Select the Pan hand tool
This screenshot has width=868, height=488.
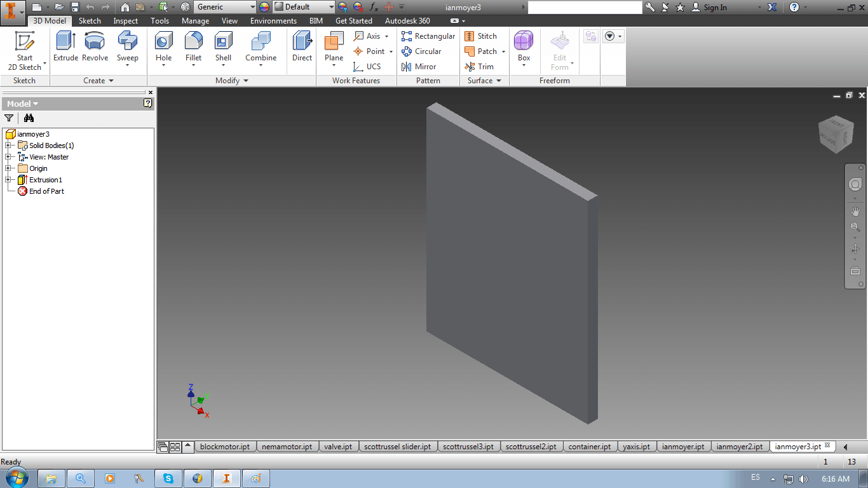[x=855, y=211]
